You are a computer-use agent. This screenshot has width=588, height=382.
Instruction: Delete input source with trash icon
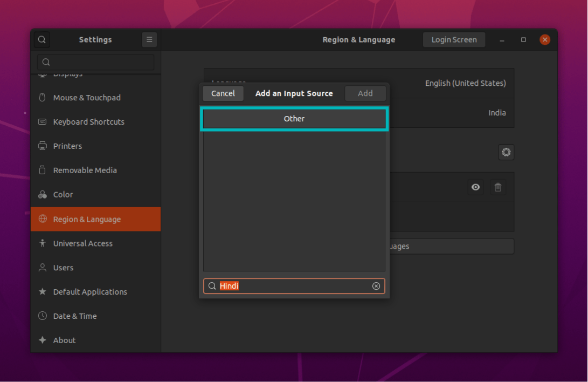498,187
